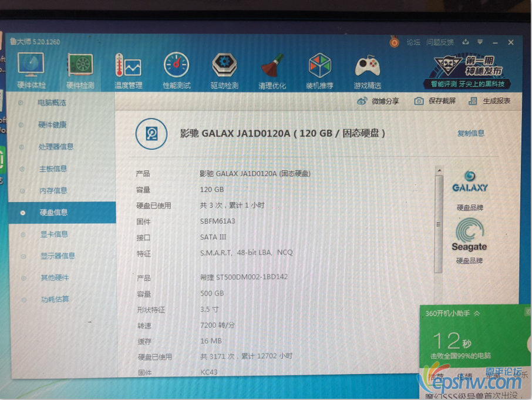Click the medal icon in title bar
532x400 pixels.
(x=394, y=42)
